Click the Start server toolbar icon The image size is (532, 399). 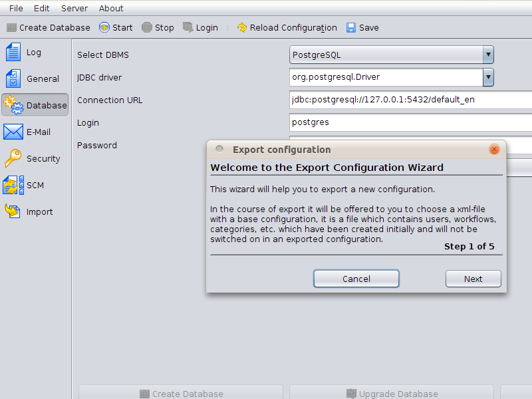tap(104, 27)
